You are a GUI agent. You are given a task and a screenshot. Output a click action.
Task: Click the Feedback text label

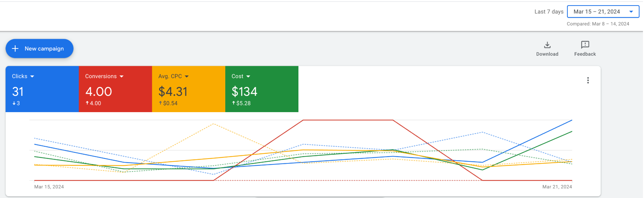[585, 54]
